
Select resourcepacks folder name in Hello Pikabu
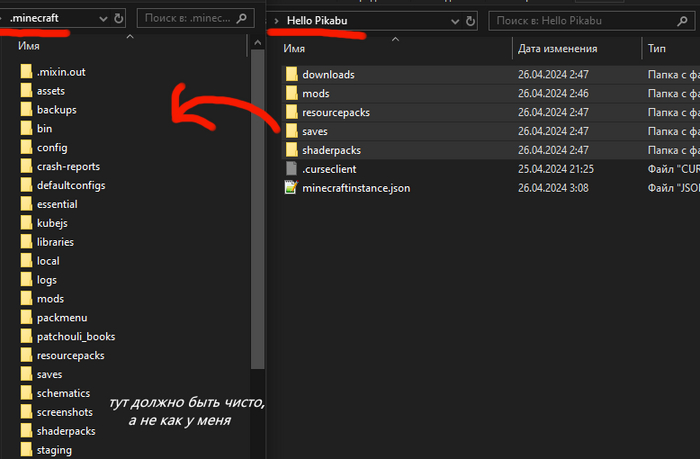336,113
